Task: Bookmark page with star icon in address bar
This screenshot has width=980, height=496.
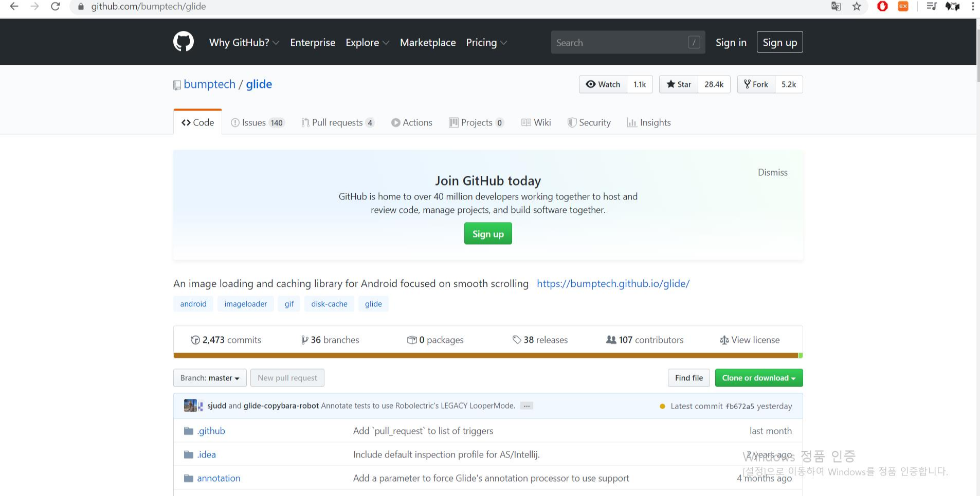Action: pos(857,6)
